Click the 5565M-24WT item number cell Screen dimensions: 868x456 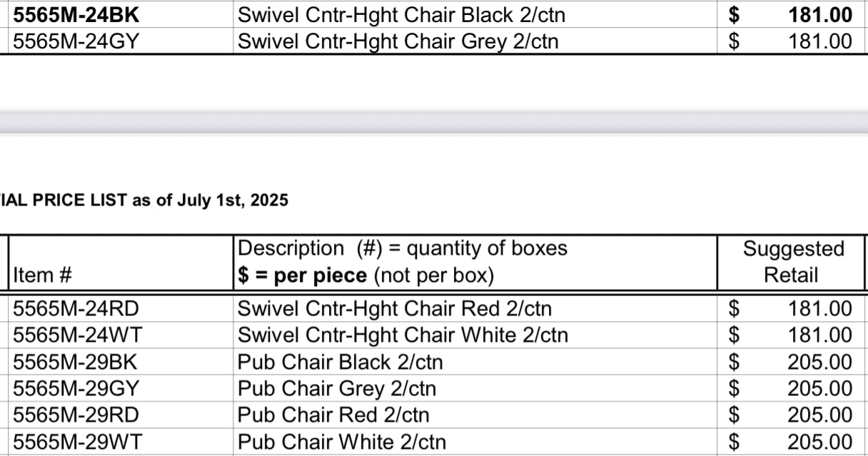point(78,335)
